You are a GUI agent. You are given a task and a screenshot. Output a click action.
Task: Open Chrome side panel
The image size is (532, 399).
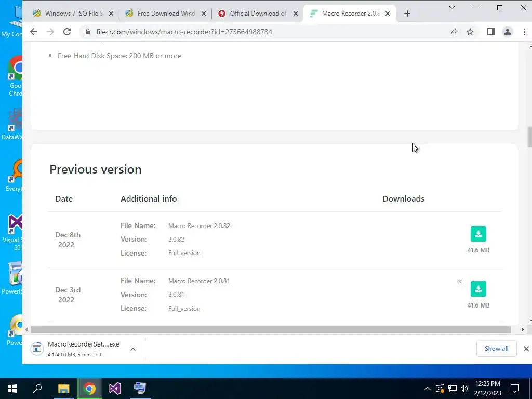490,32
